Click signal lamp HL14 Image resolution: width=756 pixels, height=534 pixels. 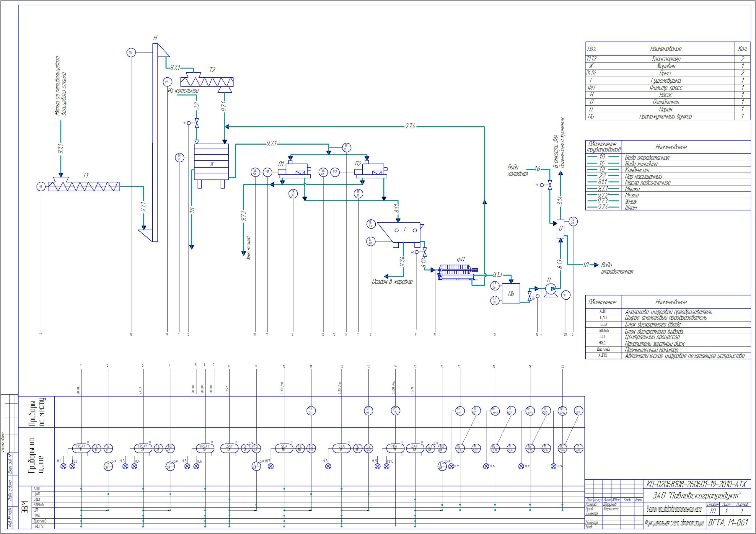coord(553,466)
